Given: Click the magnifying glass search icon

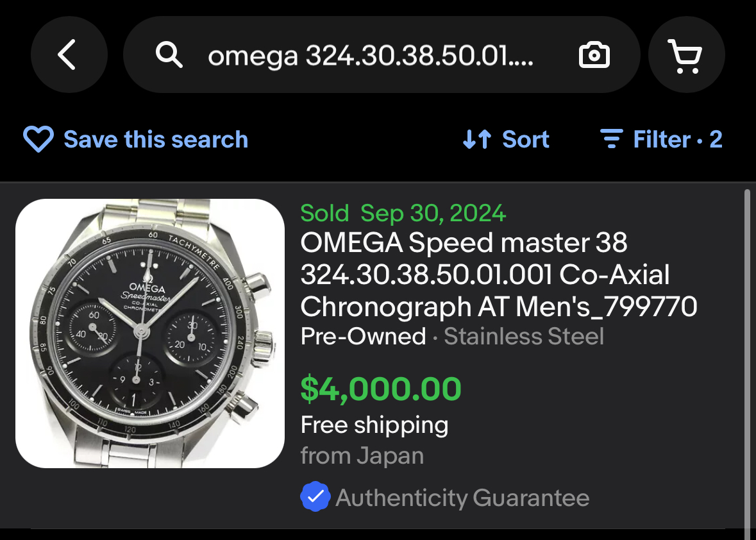Looking at the screenshot, I should tap(169, 56).
